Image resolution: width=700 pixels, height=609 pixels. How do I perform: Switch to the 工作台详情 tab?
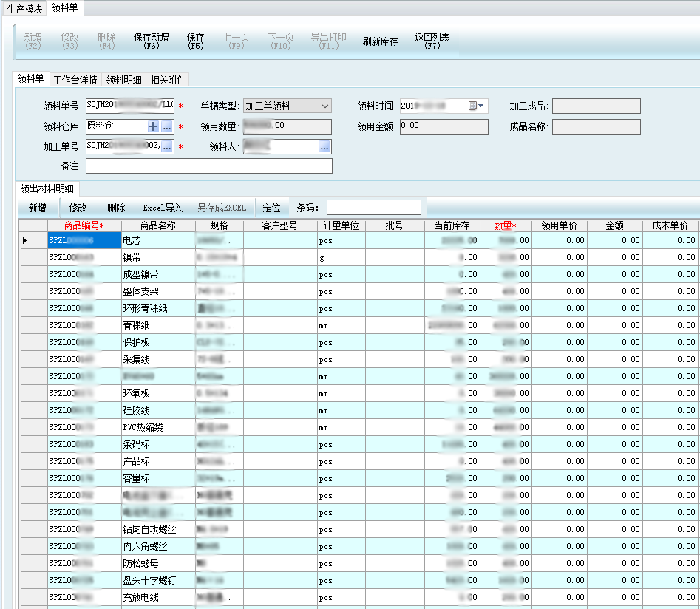coord(75,80)
